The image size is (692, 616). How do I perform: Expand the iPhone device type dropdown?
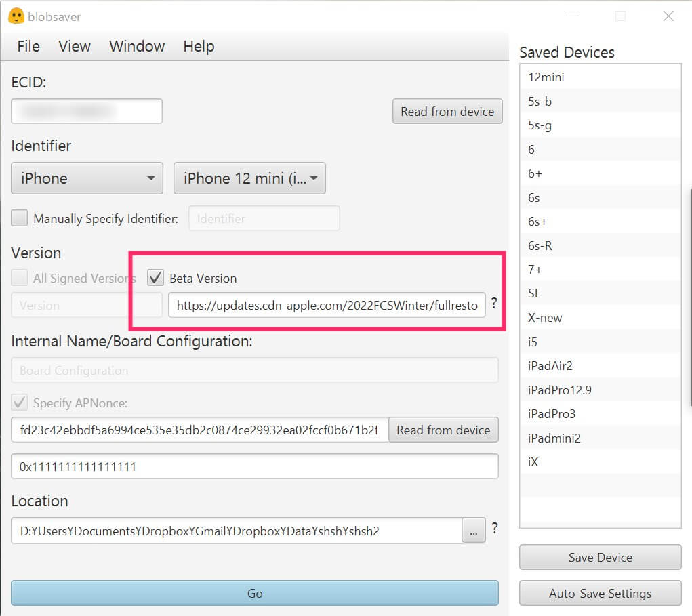pyautogui.click(x=87, y=179)
